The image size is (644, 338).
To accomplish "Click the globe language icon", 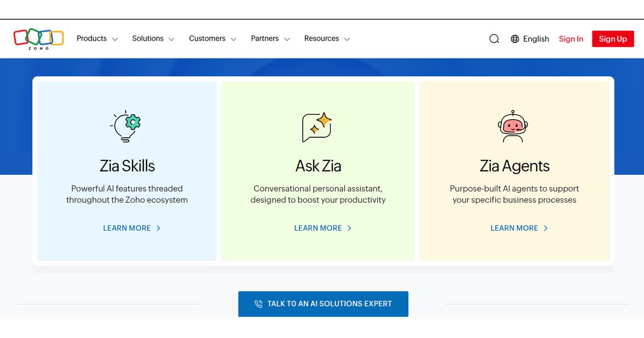I will coord(515,39).
